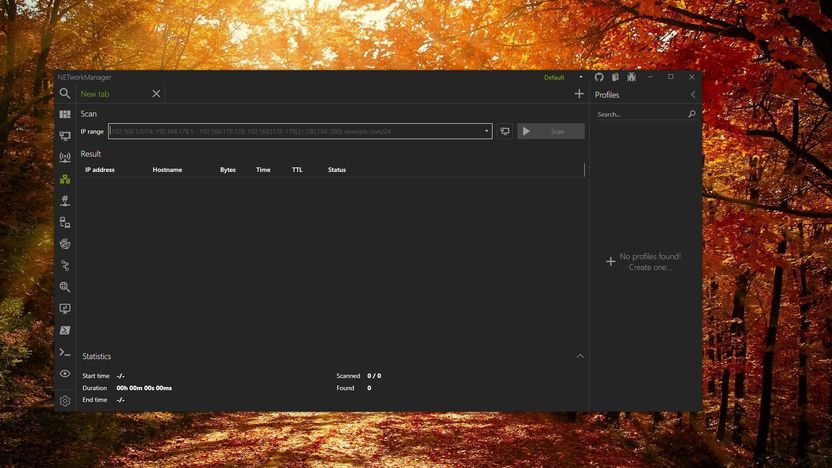Sort results by Time column
The image size is (832, 468).
[263, 170]
